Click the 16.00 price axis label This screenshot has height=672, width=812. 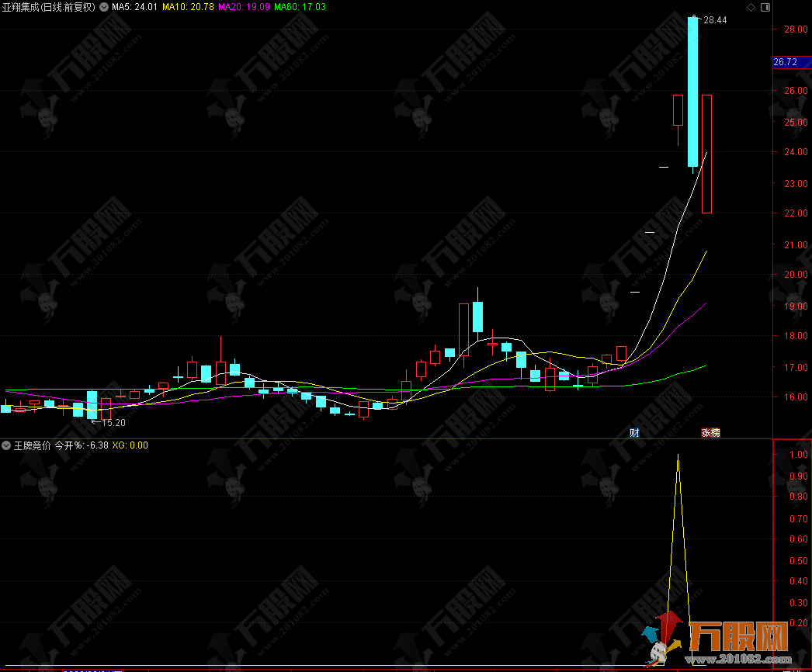(x=796, y=397)
